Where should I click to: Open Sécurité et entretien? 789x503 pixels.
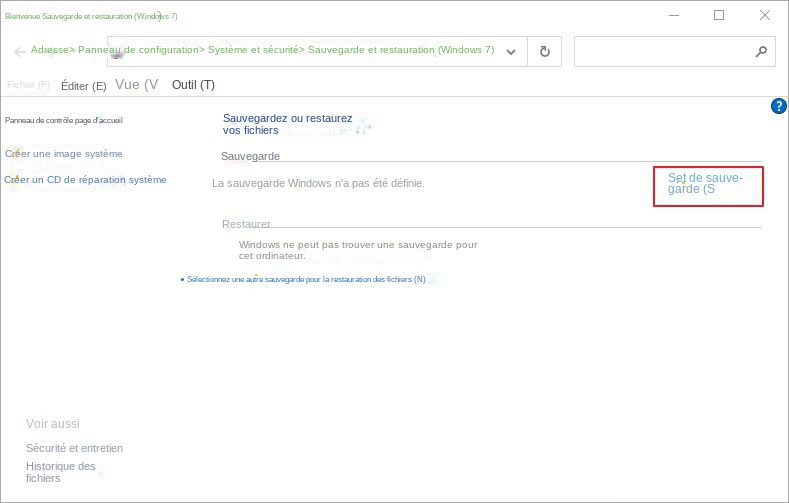[74, 448]
